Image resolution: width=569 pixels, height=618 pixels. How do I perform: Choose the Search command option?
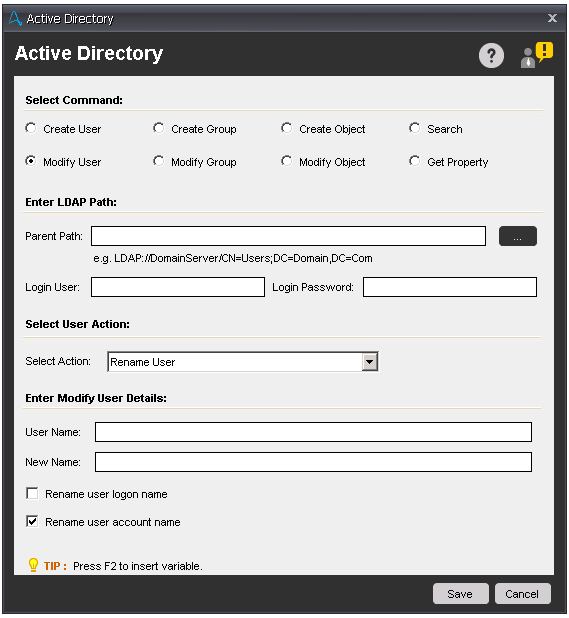(x=415, y=128)
